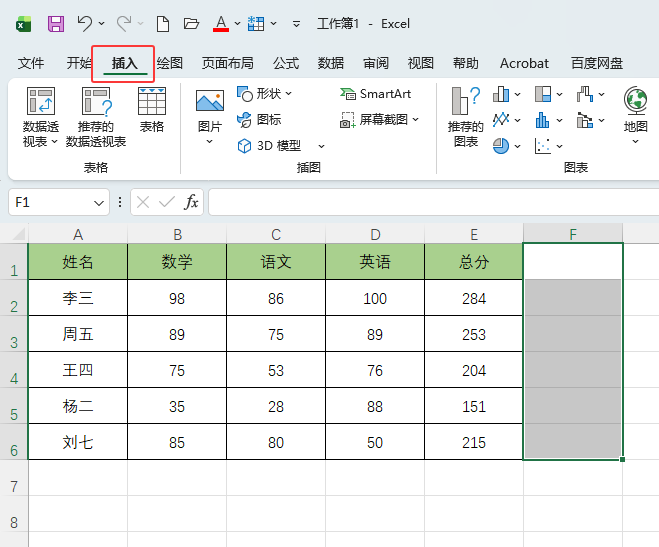Open the 百度网盘 tab

597,63
